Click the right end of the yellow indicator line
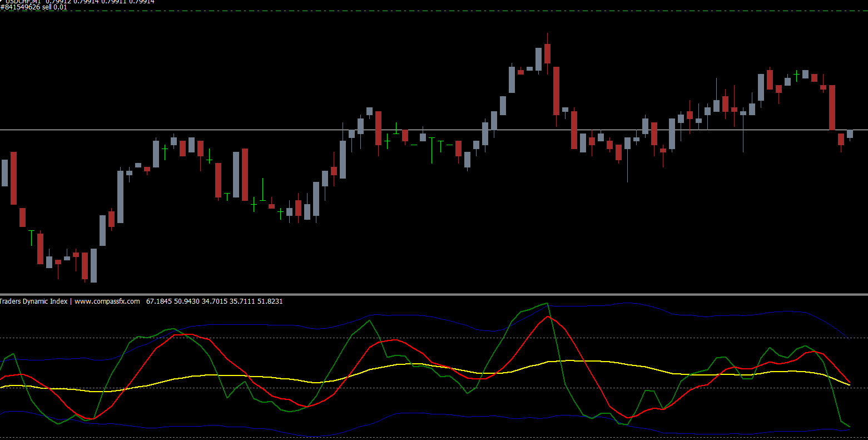Image resolution: width=868 pixels, height=440 pixels. [x=849, y=384]
